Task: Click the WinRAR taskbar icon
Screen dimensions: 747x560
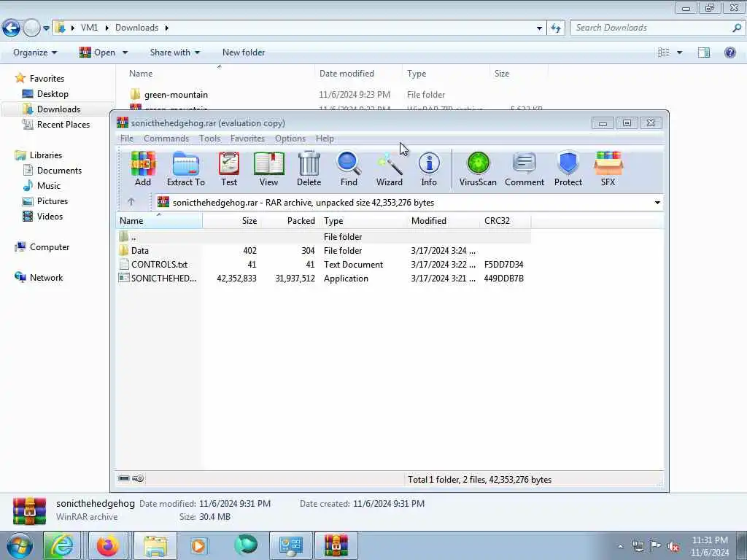Action: [336, 545]
